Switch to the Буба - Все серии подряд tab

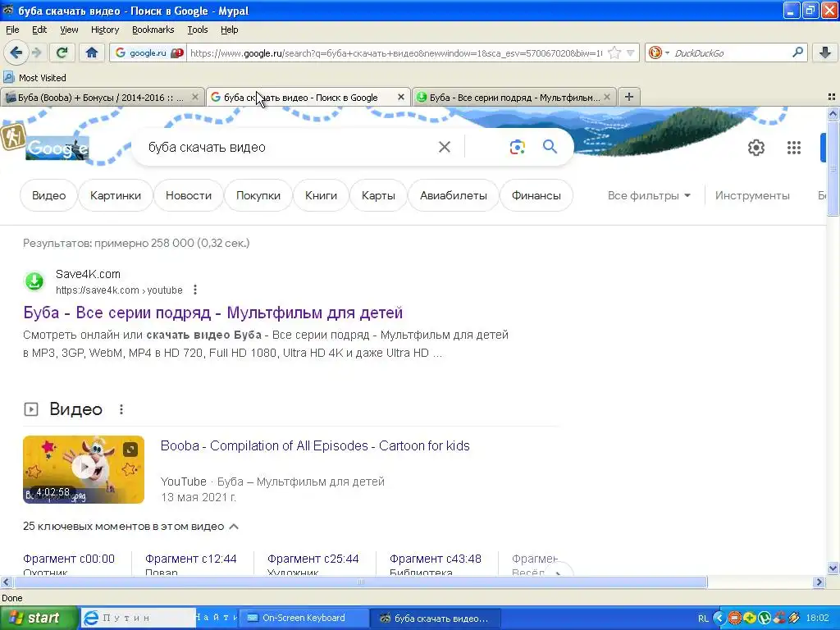pyautogui.click(x=514, y=98)
